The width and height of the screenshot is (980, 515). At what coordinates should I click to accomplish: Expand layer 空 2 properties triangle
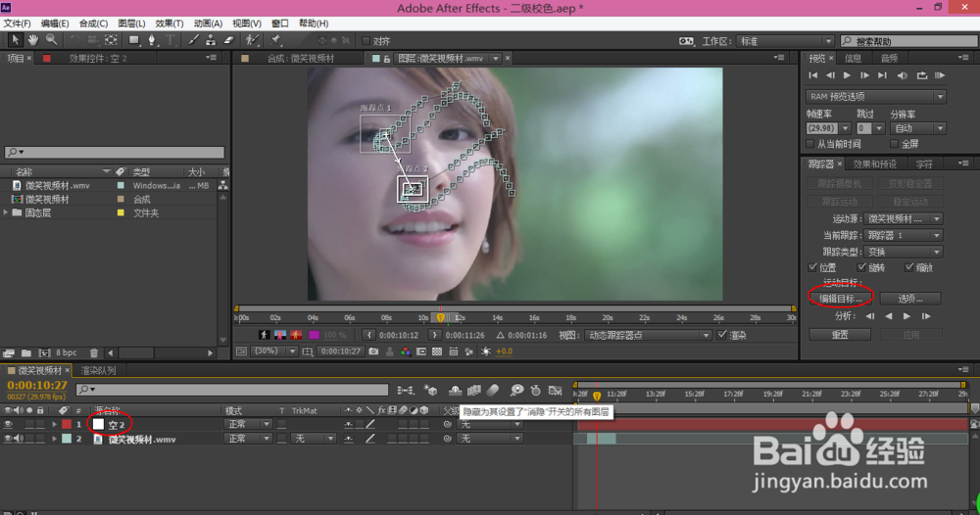click(x=54, y=425)
